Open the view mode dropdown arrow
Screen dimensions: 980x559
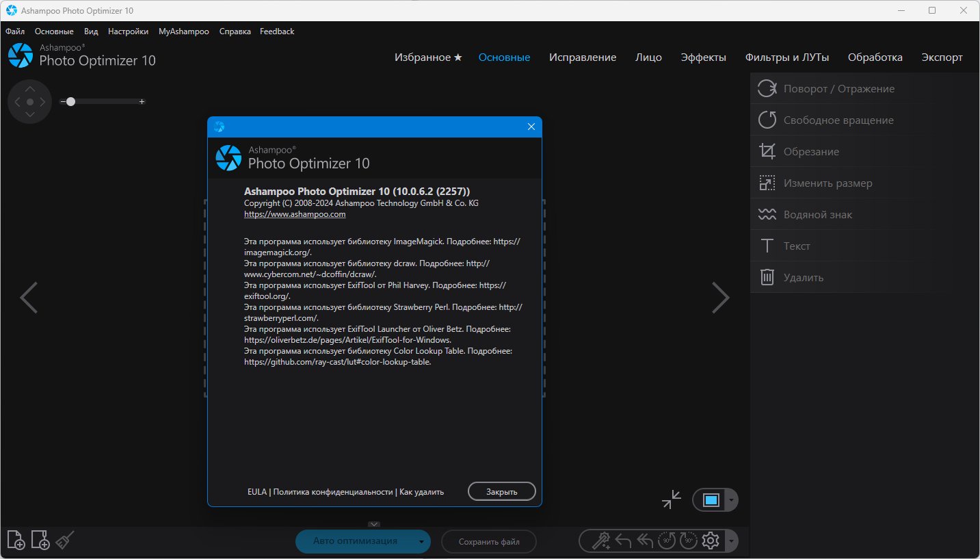(x=732, y=500)
